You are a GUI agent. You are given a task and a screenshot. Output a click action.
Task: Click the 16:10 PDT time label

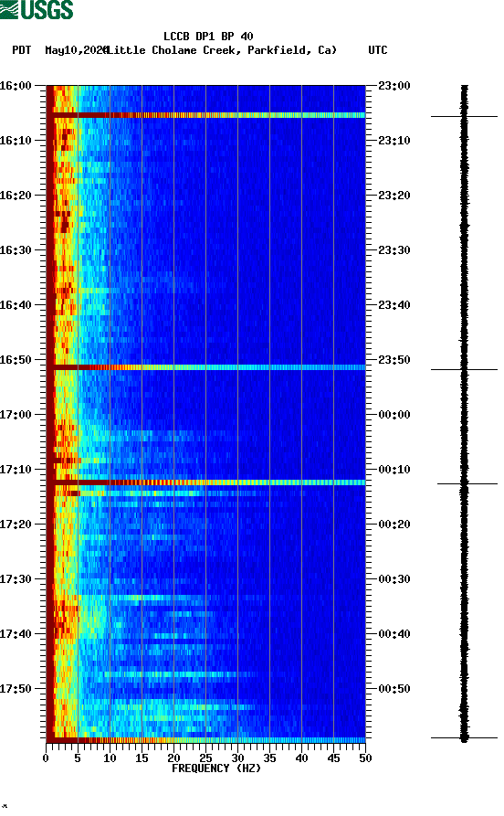16,141
